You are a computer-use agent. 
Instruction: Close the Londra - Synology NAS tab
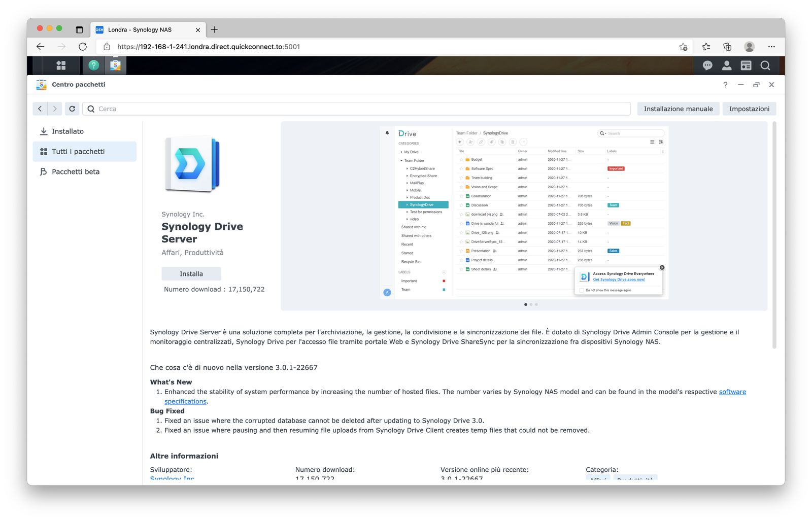click(198, 30)
